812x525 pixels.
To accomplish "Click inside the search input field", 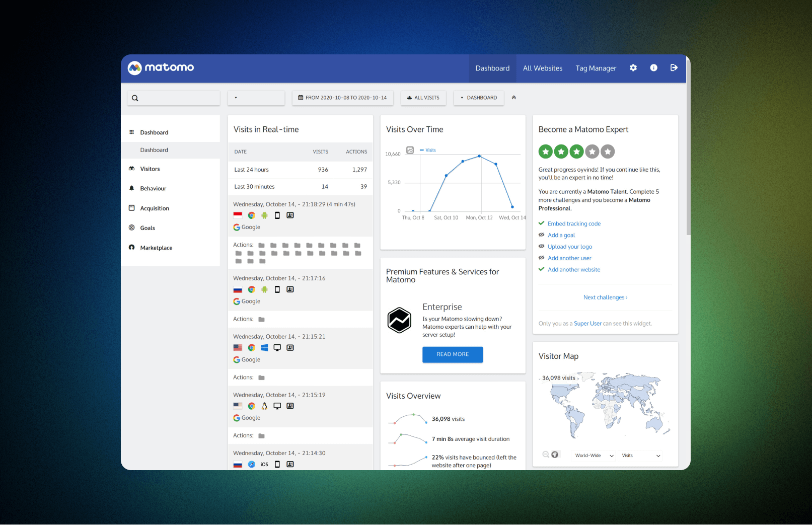I will point(173,98).
